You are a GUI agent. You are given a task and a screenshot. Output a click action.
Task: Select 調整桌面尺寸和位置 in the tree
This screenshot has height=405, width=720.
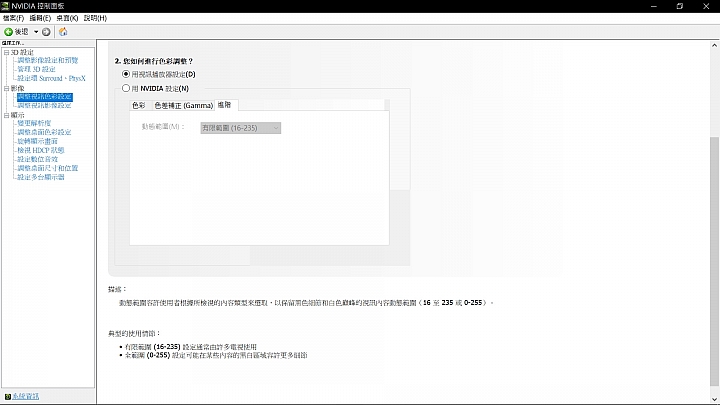click(x=48, y=168)
